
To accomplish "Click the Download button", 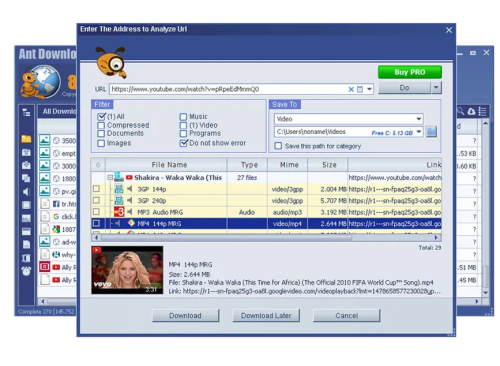I will click(x=185, y=315).
